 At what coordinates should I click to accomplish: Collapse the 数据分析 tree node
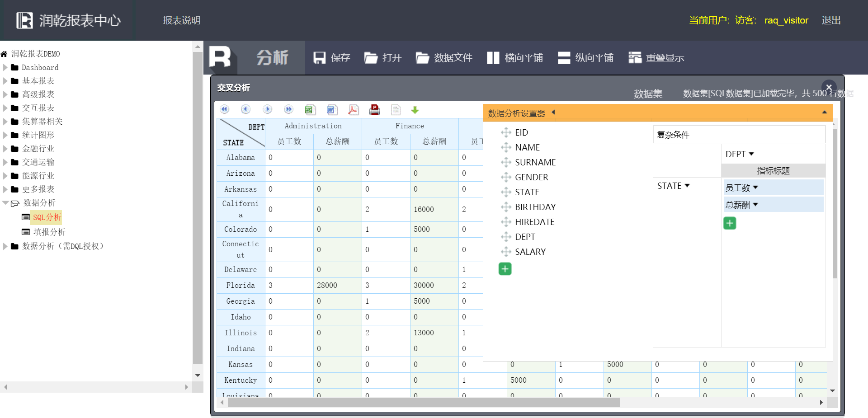coord(5,203)
